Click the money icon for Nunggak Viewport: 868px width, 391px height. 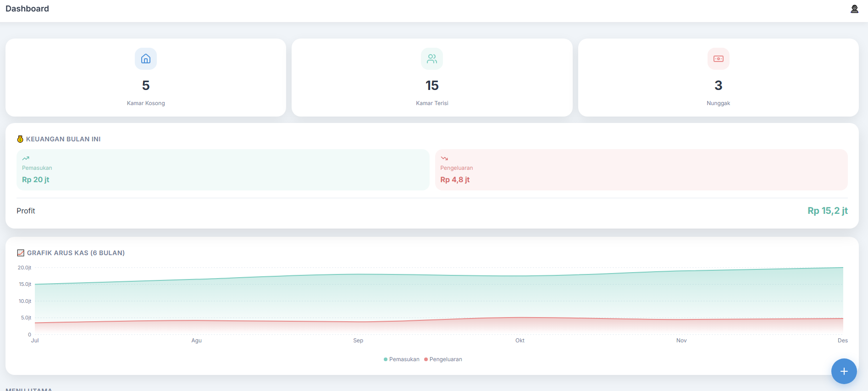[718, 59]
